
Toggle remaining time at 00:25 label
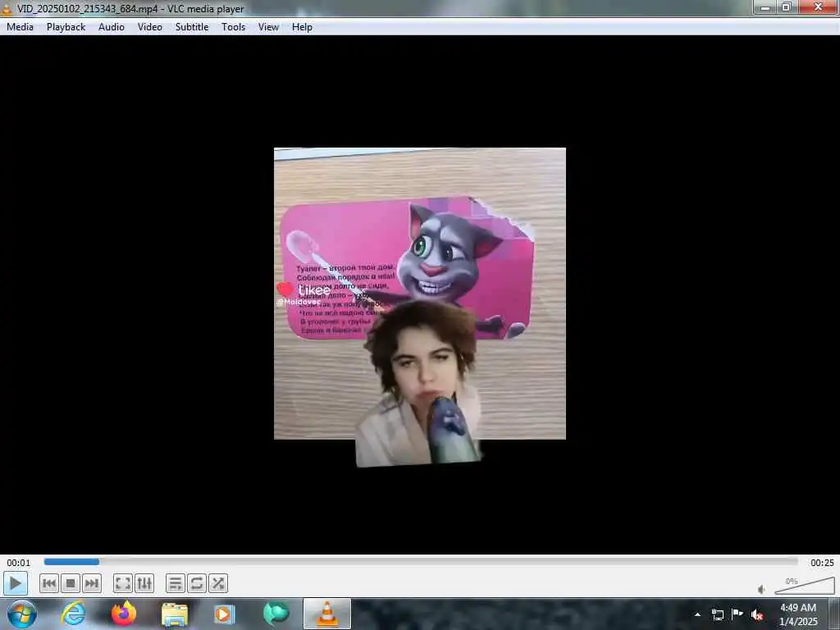coord(822,563)
